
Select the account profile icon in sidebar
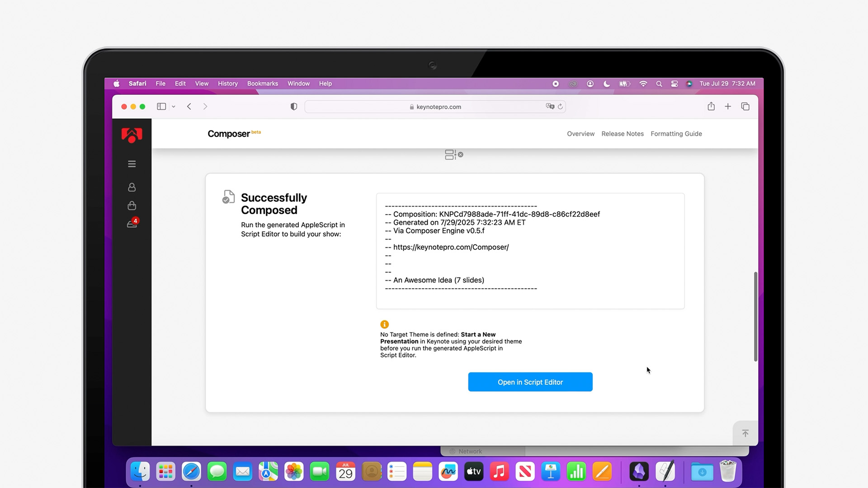pyautogui.click(x=132, y=187)
